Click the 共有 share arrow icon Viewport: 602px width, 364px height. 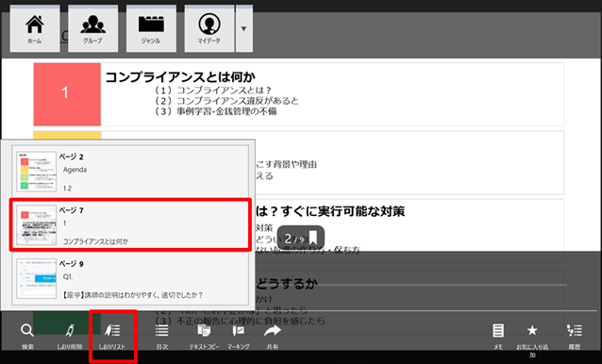click(x=273, y=336)
